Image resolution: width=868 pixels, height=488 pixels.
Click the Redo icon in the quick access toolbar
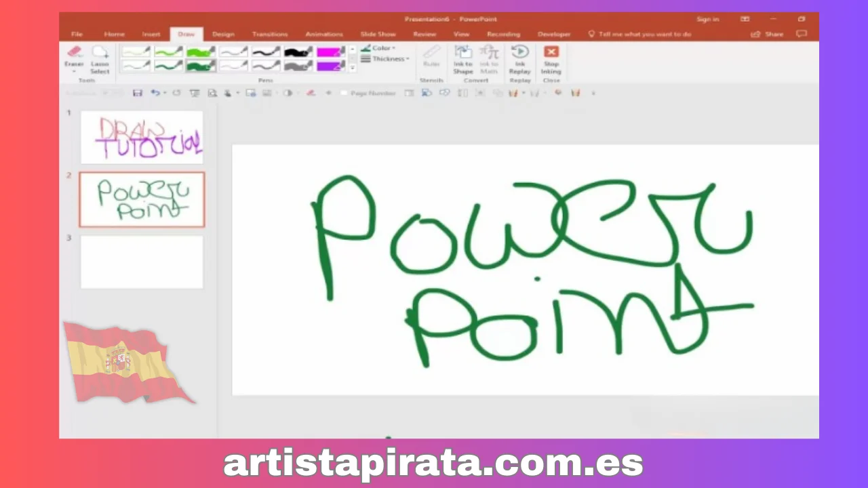pyautogui.click(x=177, y=93)
